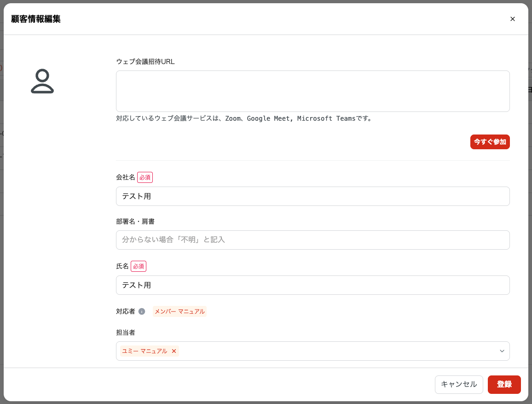Click the メンバー マニュアル tag
Viewport: 532px width, 404px height.
coord(179,311)
